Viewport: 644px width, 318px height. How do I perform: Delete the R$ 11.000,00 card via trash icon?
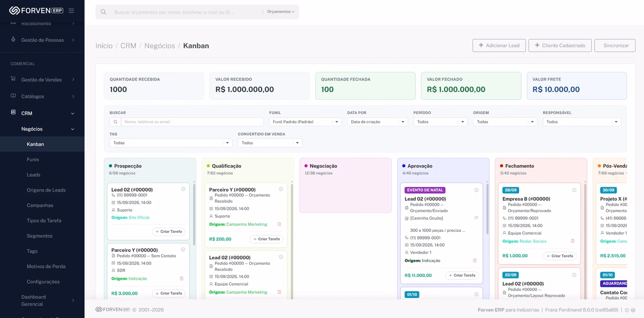[475, 260]
